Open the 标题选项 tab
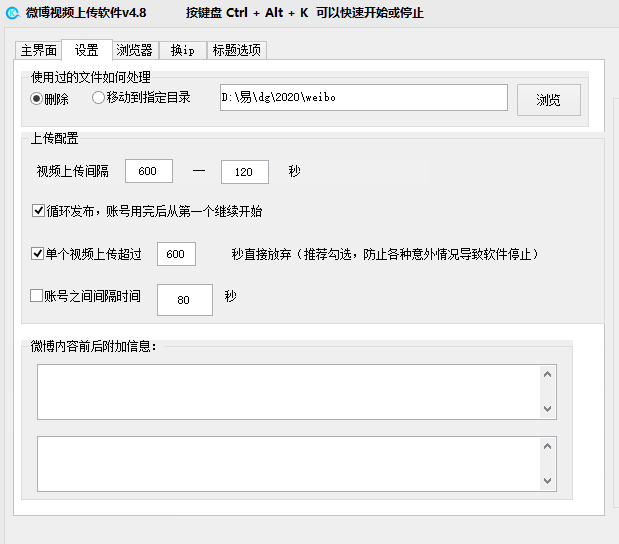This screenshot has width=619, height=544. tap(236, 50)
